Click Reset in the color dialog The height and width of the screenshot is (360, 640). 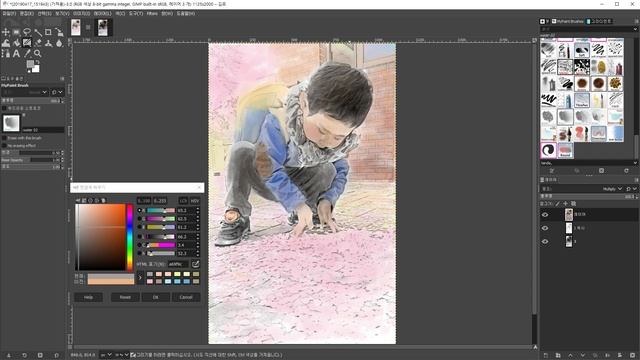[125, 297]
